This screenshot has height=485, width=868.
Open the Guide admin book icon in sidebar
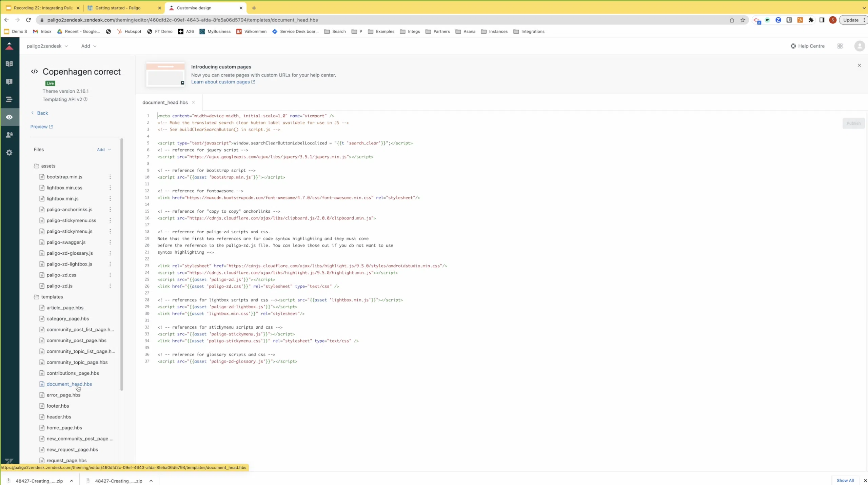9,64
